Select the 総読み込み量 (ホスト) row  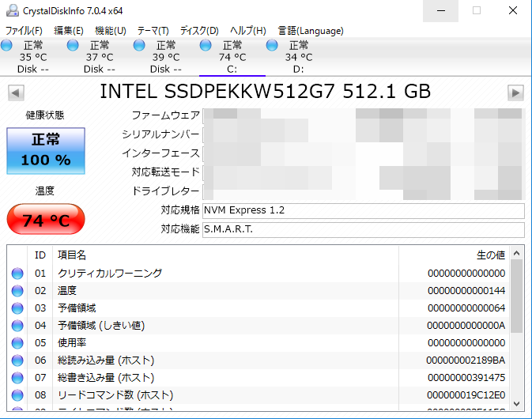click(x=258, y=360)
